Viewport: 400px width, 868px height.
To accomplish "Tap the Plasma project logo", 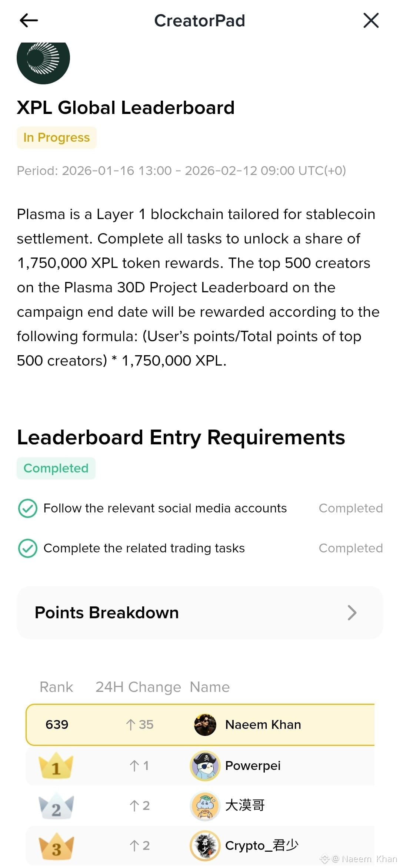I will coord(43,60).
